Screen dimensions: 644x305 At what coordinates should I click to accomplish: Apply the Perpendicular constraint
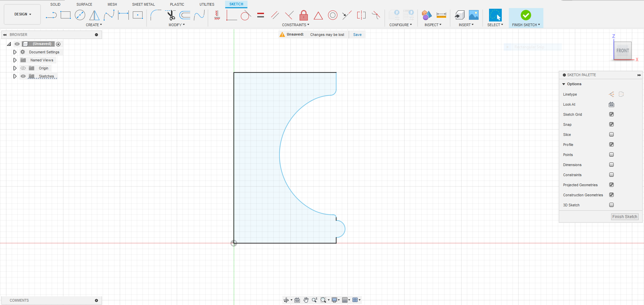click(x=289, y=15)
